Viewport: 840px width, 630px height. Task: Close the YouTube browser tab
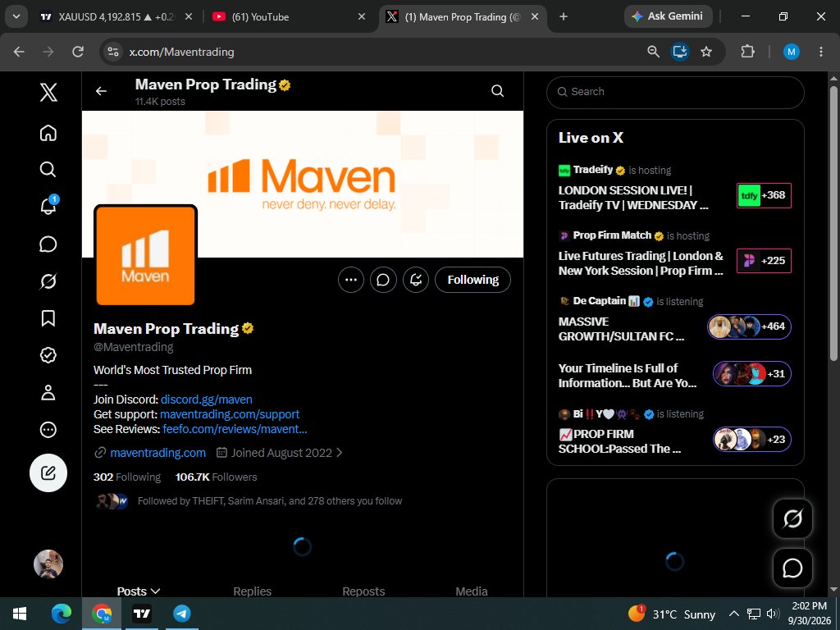coord(362,16)
